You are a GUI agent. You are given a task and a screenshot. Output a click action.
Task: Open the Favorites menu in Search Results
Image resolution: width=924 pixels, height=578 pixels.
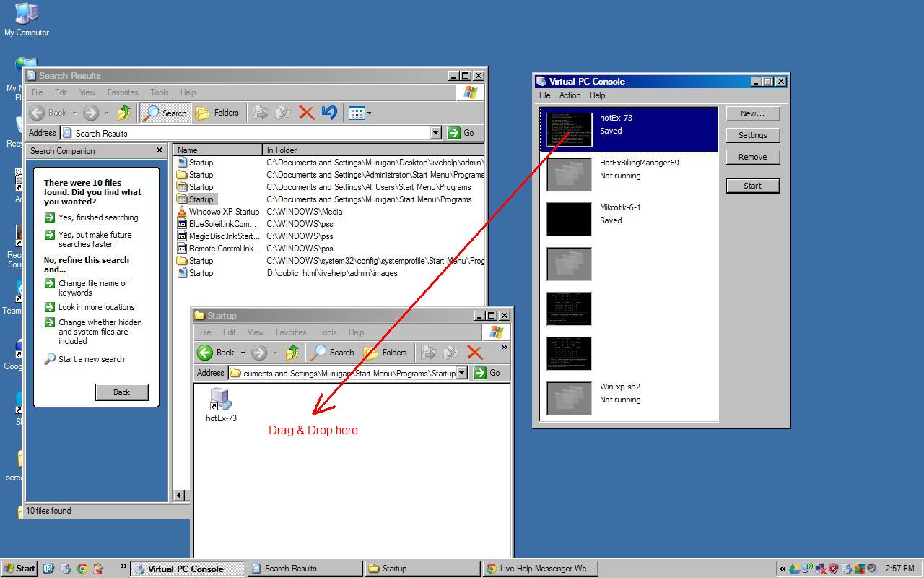(123, 92)
